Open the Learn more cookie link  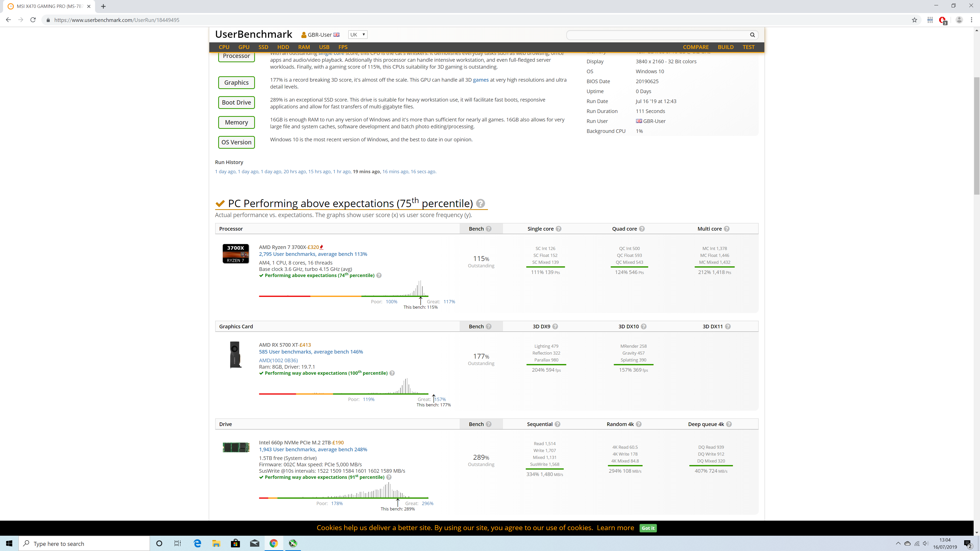click(615, 528)
